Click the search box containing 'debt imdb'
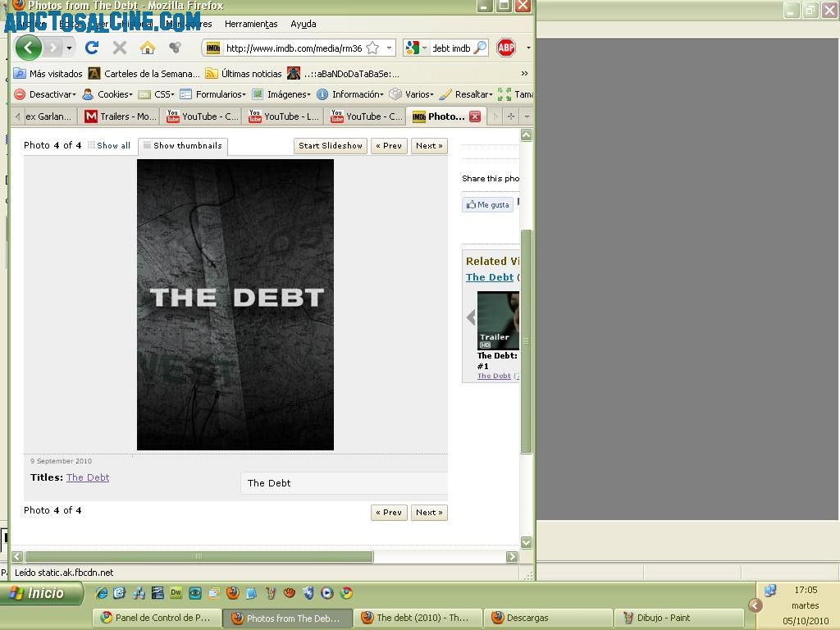The width and height of the screenshot is (840, 630). 451,48
